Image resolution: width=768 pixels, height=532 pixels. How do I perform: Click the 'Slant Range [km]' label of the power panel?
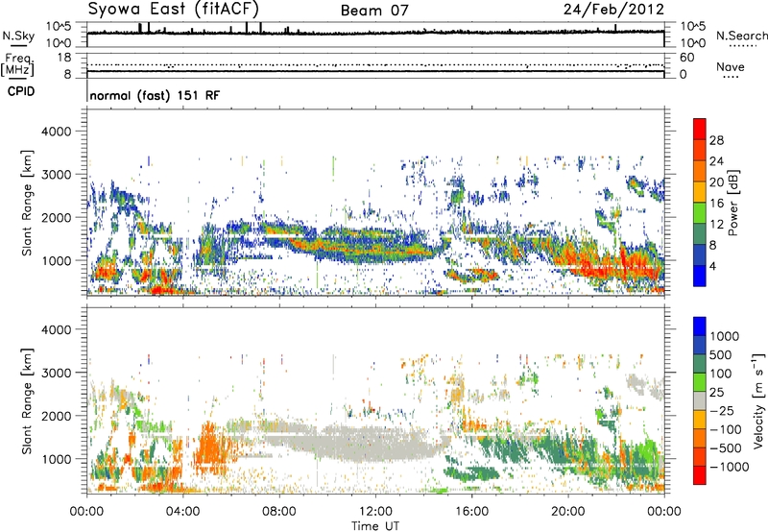pyautogui.click(x=27, y=203)
